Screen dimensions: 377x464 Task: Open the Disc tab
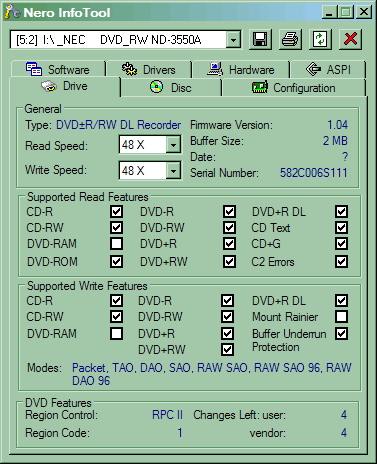tap(171, 88)
